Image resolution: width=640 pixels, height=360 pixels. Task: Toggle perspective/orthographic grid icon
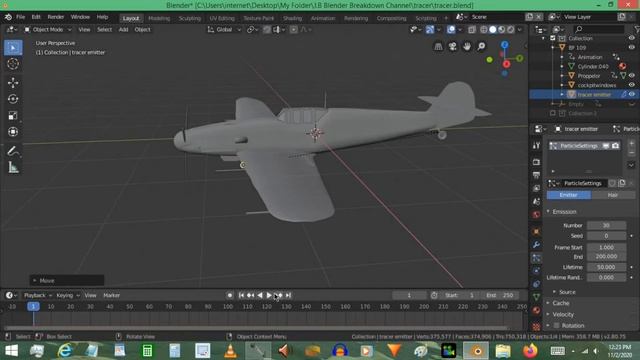point(438,47)
